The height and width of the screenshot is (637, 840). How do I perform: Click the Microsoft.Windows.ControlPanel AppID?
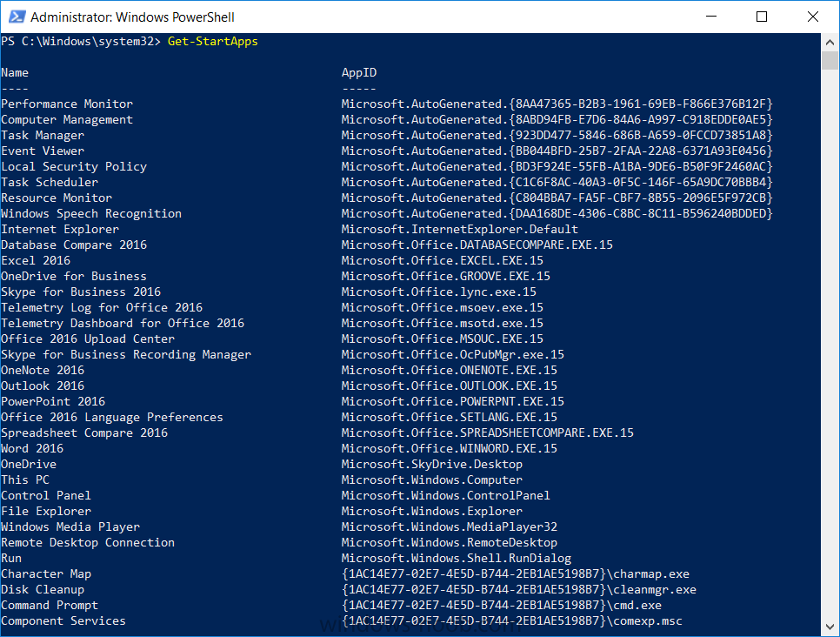pyautogui.click(x=446, y=495)
